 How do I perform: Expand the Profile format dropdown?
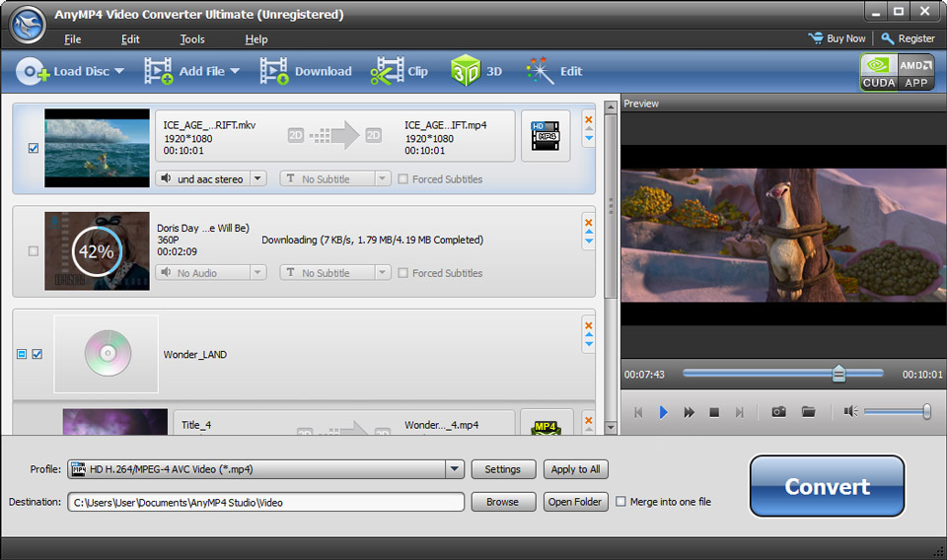(454, 469)
